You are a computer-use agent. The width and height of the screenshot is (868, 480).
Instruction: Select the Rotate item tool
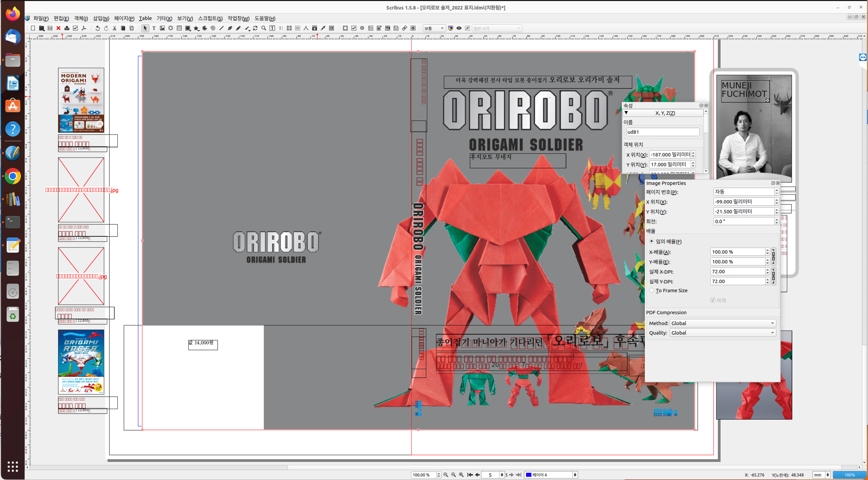pyautogui.click(x=255, y=28)
